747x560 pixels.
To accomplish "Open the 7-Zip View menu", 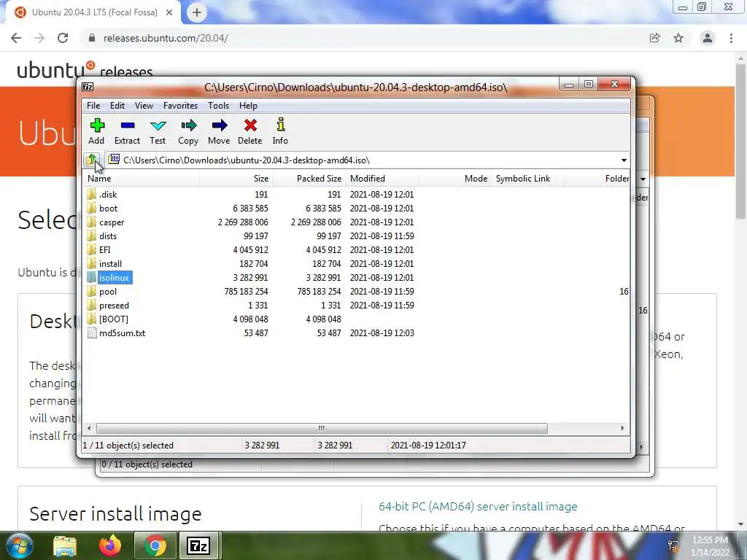I will 144,106.
